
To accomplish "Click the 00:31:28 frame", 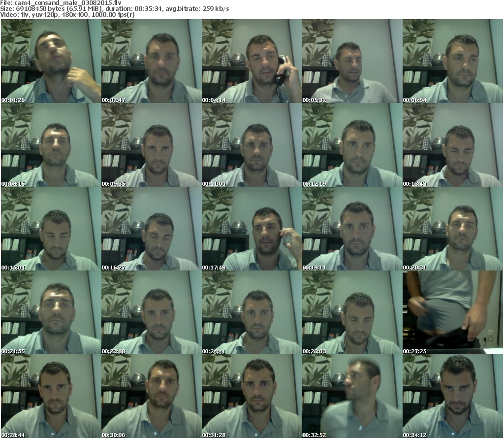I will pos(252,396).
